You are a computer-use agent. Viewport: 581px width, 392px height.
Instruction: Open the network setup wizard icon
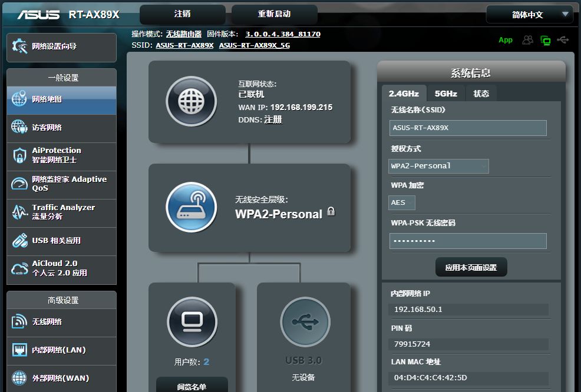coord(19,46)
